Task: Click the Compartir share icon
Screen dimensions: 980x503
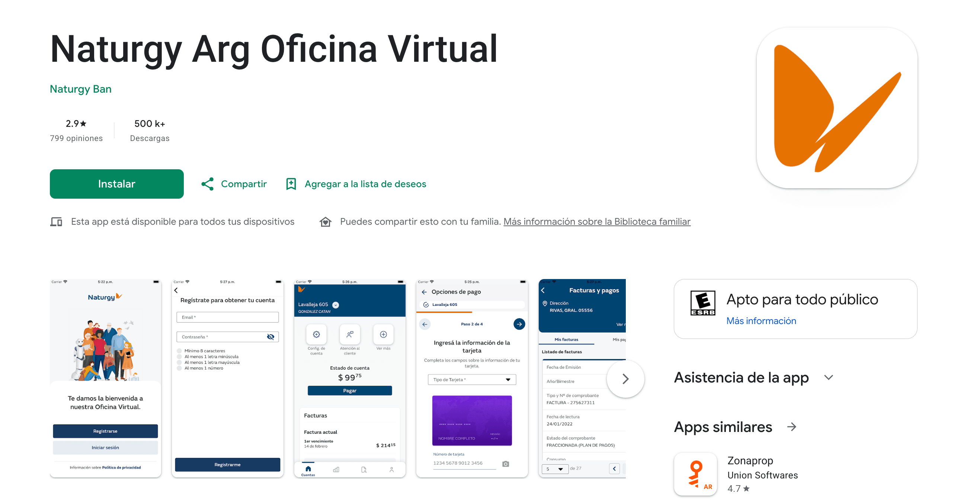Action: pyautogui.click(x=207, y=184)
